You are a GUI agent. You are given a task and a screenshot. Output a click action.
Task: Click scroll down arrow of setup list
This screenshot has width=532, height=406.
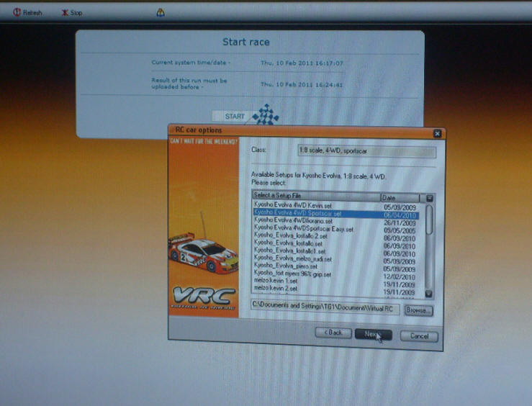(x=429, y=294)
